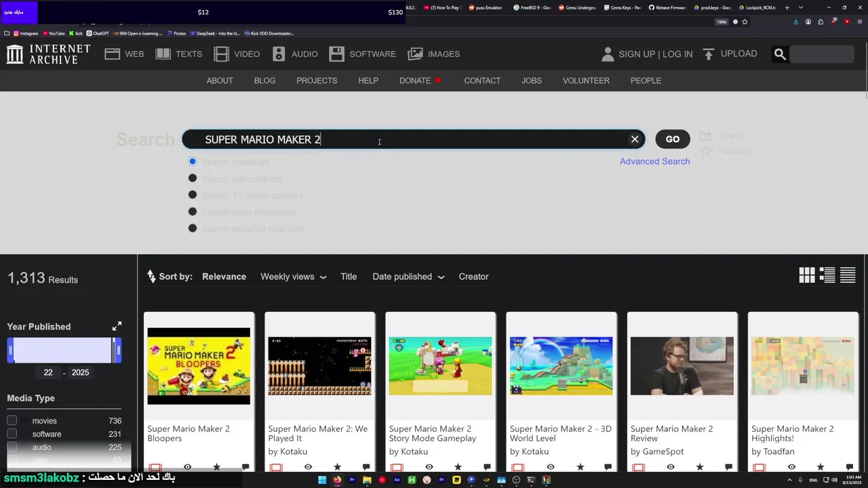868x488 pixels.
Task: Open the Texts book icon
Action: (x=163, y=54)
